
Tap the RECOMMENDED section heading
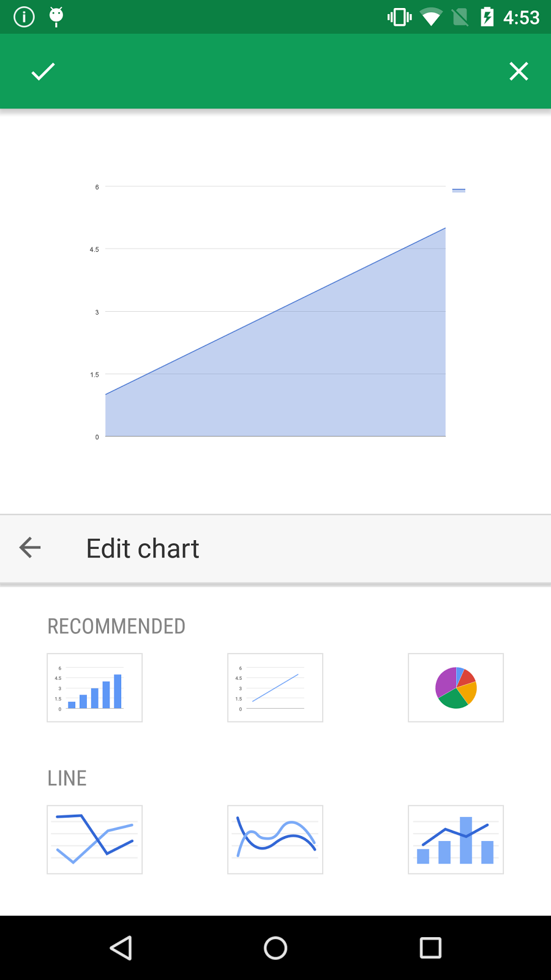tap(116, 626)
